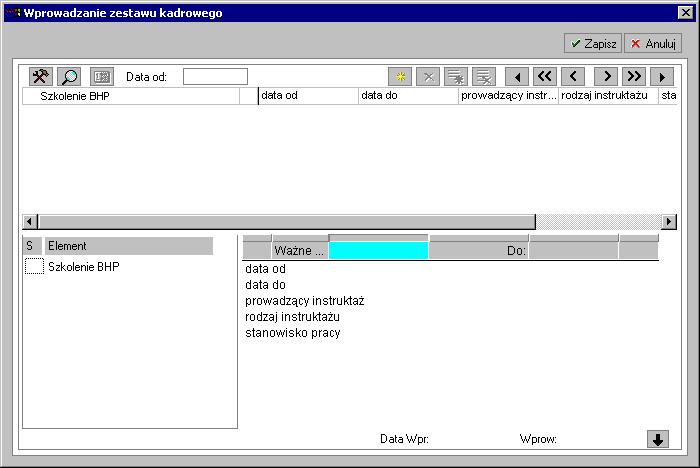Focus the Data od input field
This screenshot has height=468, width=700.
215,76
